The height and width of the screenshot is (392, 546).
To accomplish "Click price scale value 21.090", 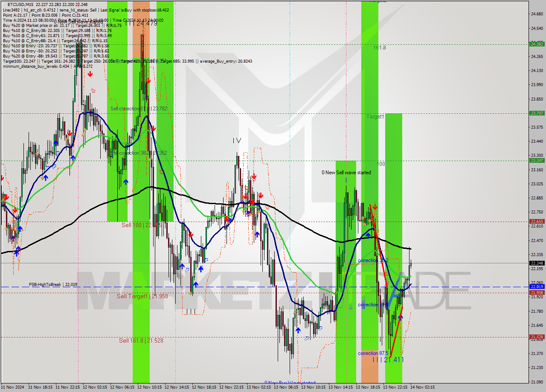I will click(537, 382).
